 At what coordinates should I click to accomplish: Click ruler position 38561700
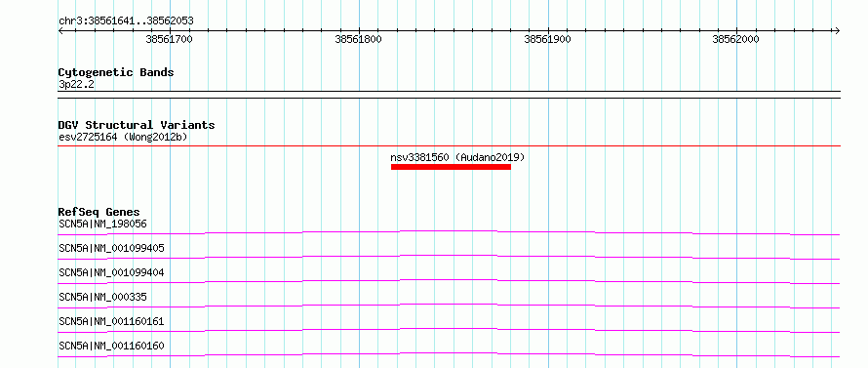click(x=170, y=39)
